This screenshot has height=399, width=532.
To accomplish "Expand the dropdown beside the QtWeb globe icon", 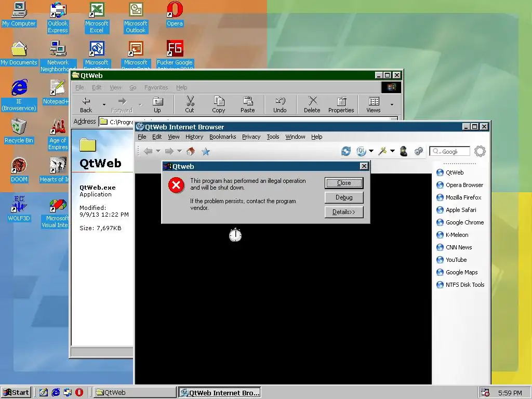I will [371, 151].
